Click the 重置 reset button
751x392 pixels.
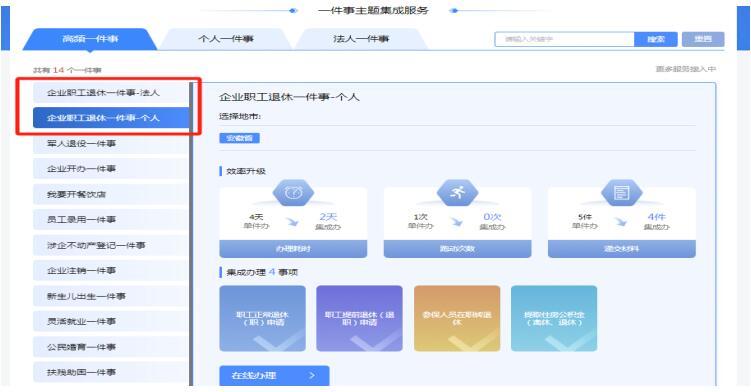(x=703, y=39)
